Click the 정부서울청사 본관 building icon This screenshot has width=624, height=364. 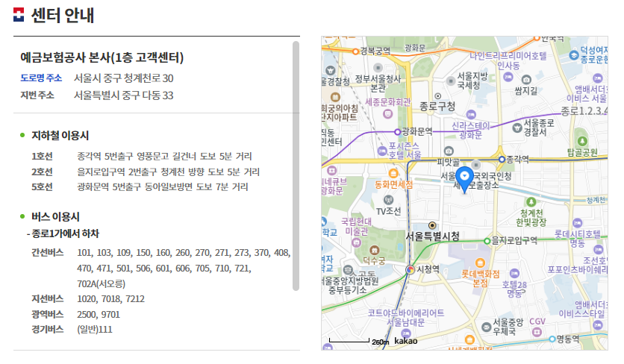pos(378,68)
